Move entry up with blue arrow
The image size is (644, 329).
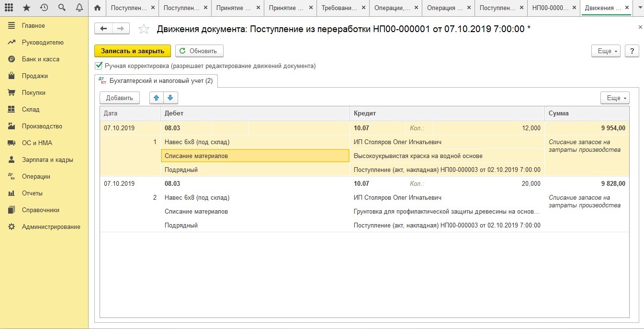coord(156,98)
